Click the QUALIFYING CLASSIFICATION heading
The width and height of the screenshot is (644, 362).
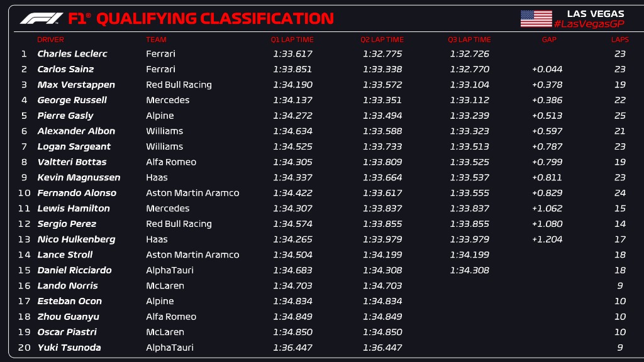point(214,19)
